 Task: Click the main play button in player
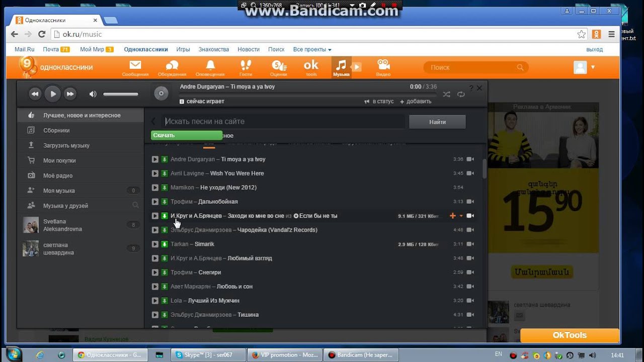click(52, 94)
